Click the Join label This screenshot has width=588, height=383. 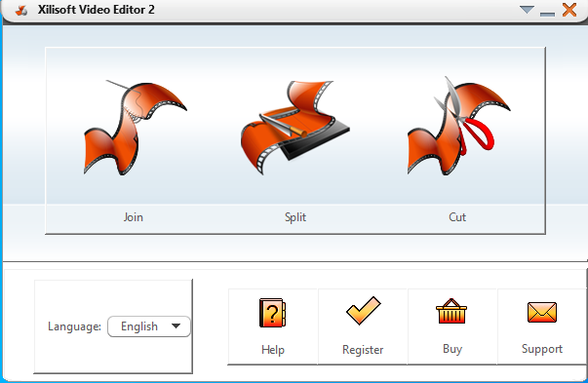[x=134, y=217]
